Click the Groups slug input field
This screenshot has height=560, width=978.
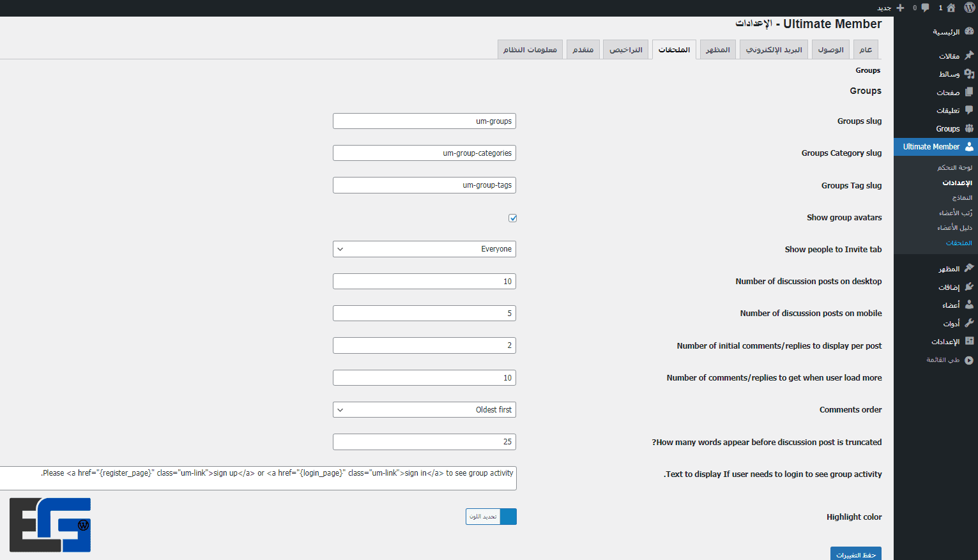coord(424,121)
